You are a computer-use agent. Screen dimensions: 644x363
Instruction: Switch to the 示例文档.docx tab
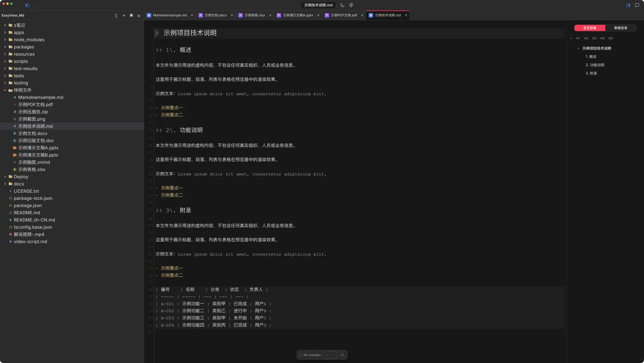(215, 15)
